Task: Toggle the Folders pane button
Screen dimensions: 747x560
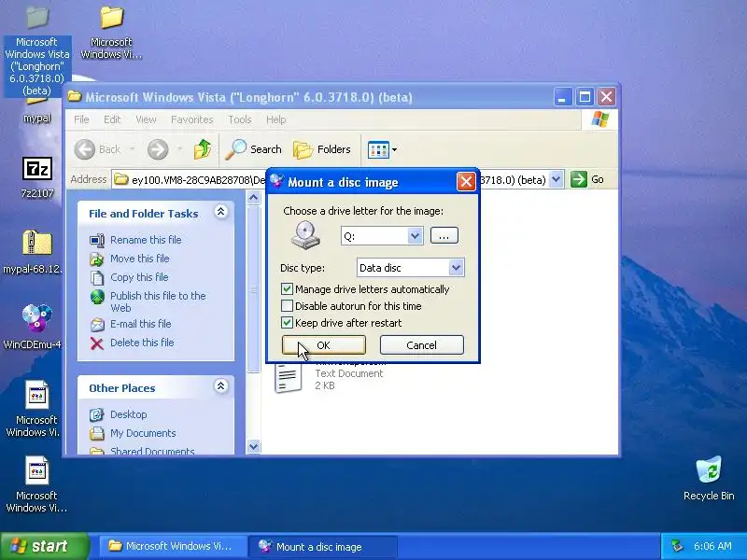Action: (322, 149)
